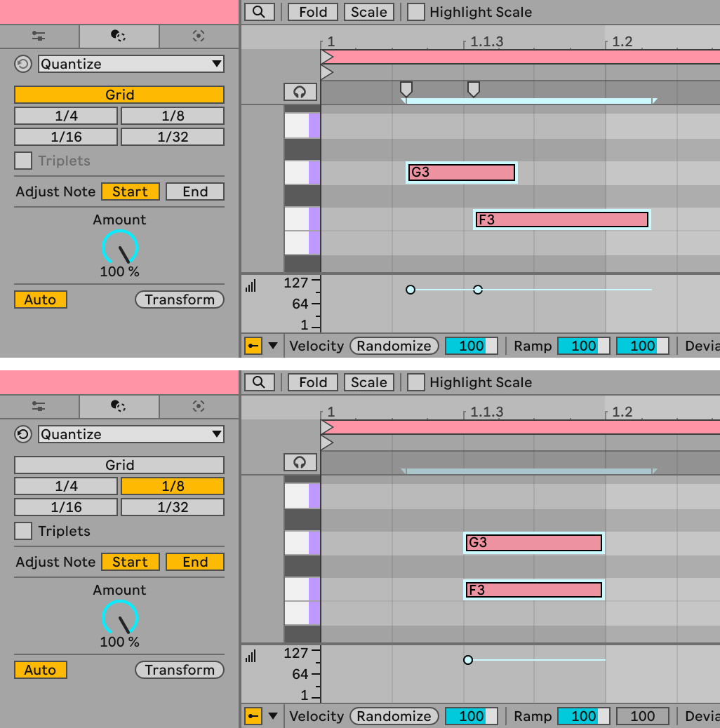Screen dimensions: 720x728
Task: Click the magnifying glass zoom icon above the grid
Action: (x=259, y=12)
